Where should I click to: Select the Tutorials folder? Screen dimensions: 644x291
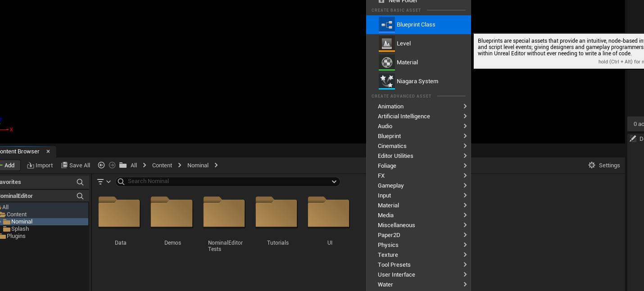[x=277, y=212]
